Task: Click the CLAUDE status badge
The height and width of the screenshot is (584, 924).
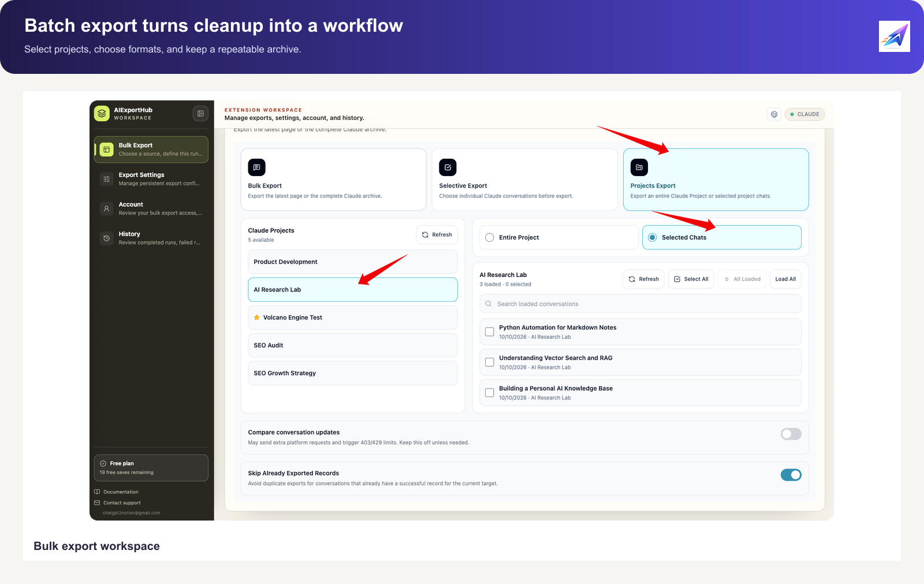Action: tap(805, 114)
